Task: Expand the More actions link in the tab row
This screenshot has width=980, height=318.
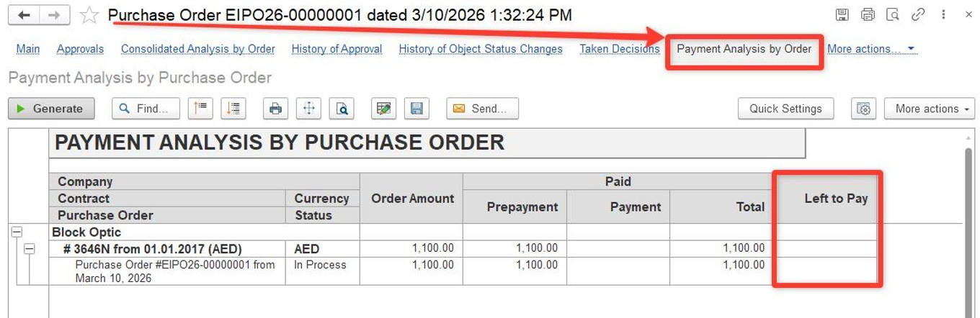Action: click(870, 49)
